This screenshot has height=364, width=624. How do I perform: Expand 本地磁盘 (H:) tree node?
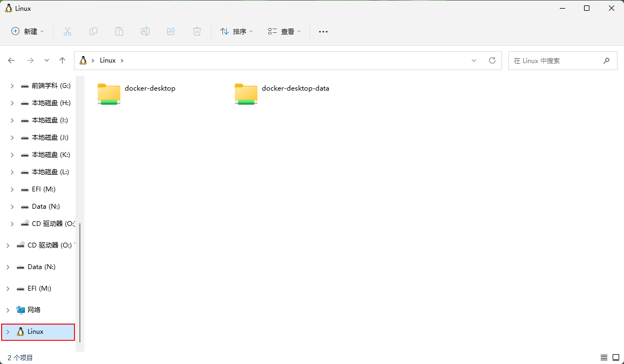[12, 104]
